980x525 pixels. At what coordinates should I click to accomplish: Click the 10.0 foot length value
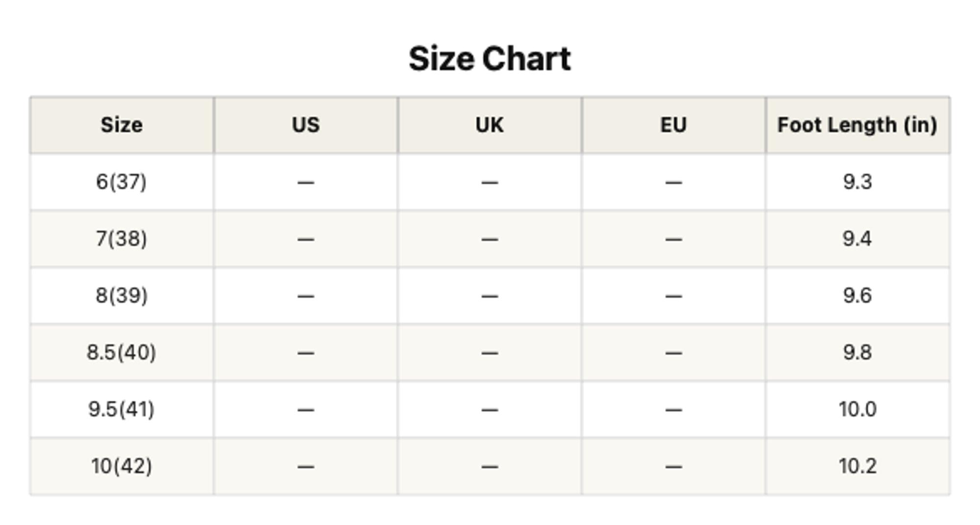[x=857, y=409]
